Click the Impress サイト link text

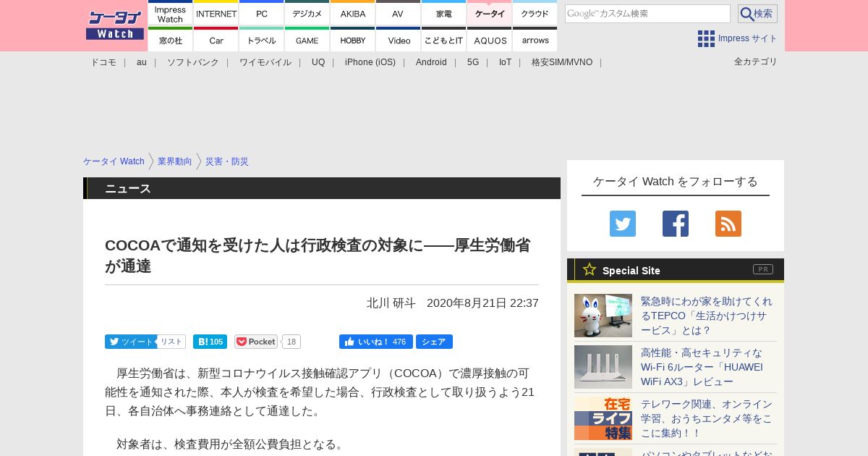(x=748, y=38)
